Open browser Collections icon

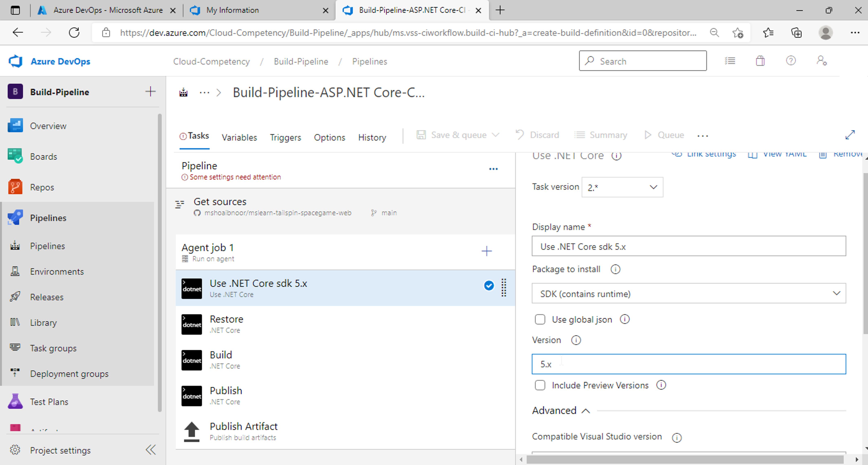[796, 33]
